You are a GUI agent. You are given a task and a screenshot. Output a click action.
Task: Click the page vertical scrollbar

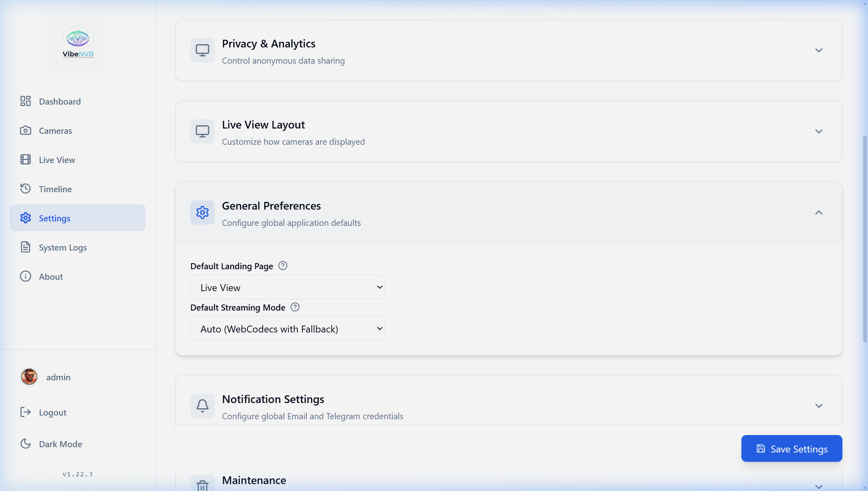pyautogui.click(x=865, y=239)
